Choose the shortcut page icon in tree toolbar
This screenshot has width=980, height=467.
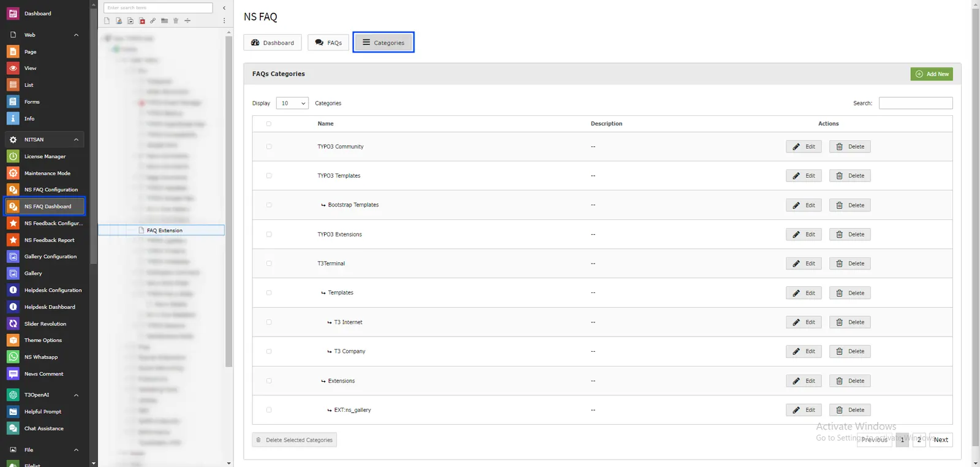click(x=130, y=21)
